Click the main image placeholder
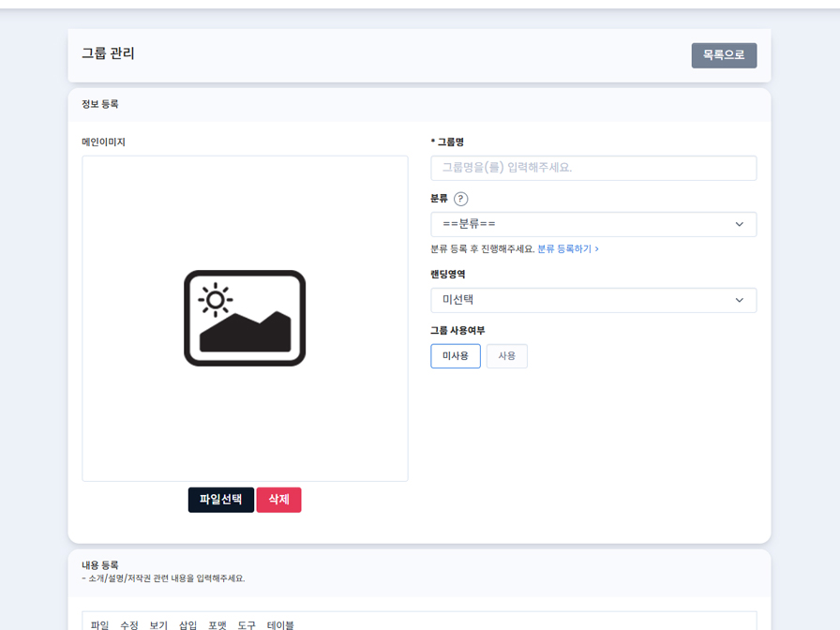The width and height of the screenshot is (840, 630). (x=245, y=318)
